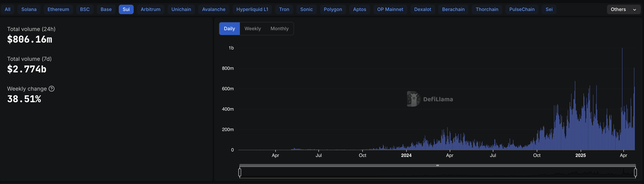The width and height of the screenshot is (644, 184).
Task: Pick the Berachain chain filter
Action: tap(453, 9)
